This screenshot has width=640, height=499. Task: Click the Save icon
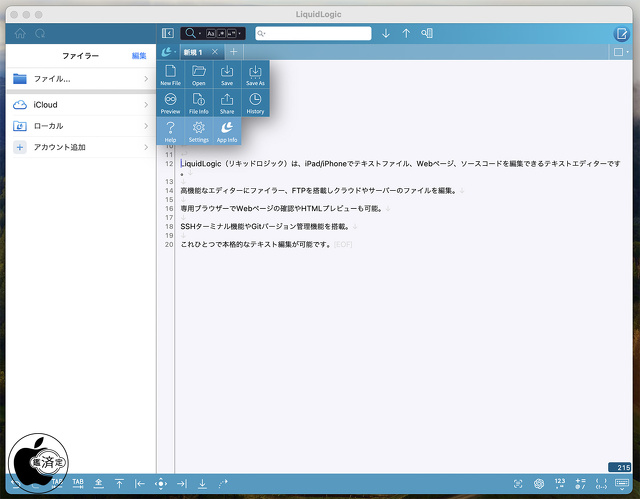[x=227, y=74]
